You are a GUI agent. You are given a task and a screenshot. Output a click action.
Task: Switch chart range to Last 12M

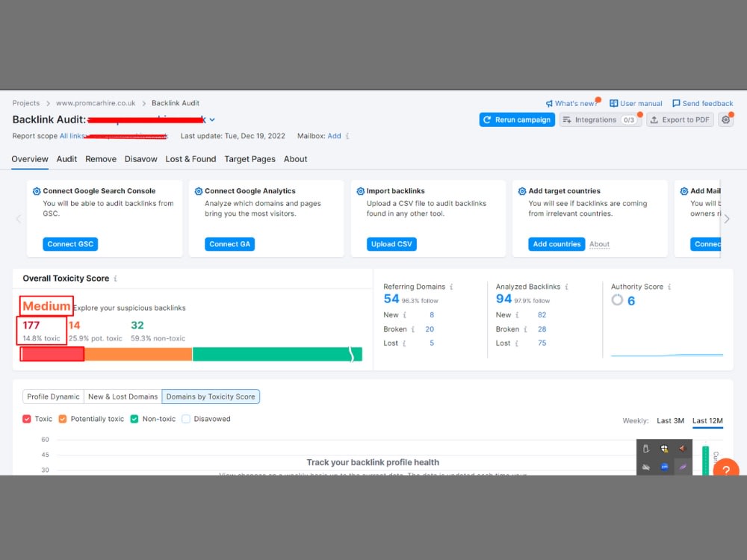point(707,421)
